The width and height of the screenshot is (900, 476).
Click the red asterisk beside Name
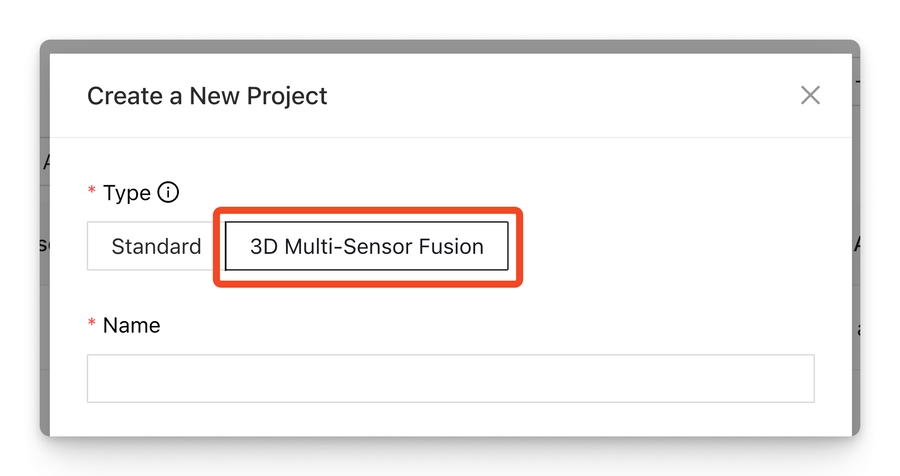[x=92, y=325]
